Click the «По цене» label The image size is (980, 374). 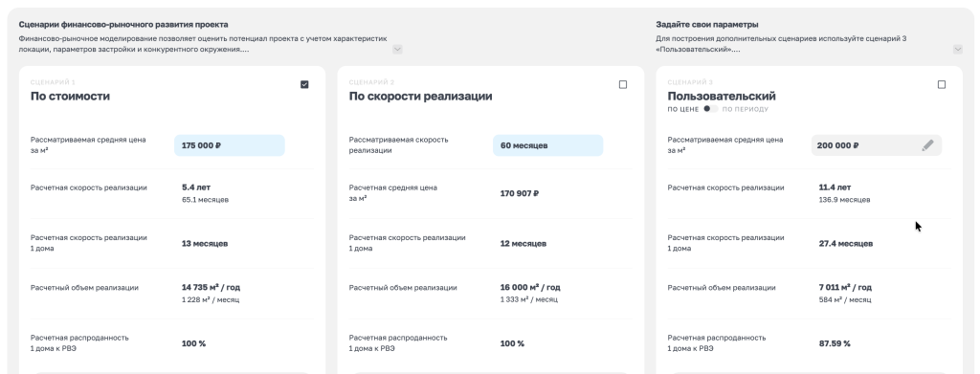click(x=682, y=109)
